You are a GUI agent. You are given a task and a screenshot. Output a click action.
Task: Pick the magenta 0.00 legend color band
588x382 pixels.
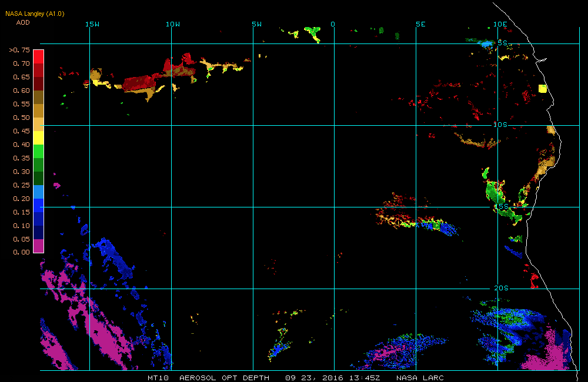pos(39,246)
